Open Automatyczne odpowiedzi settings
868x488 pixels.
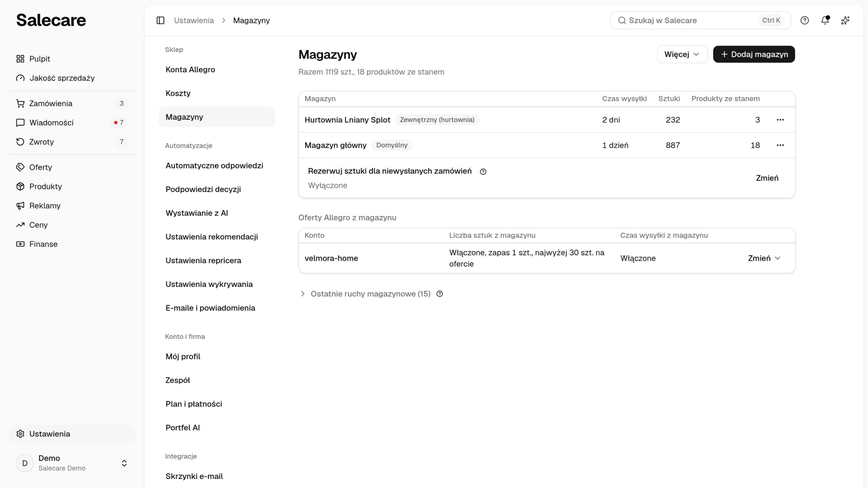coord(217,166)
